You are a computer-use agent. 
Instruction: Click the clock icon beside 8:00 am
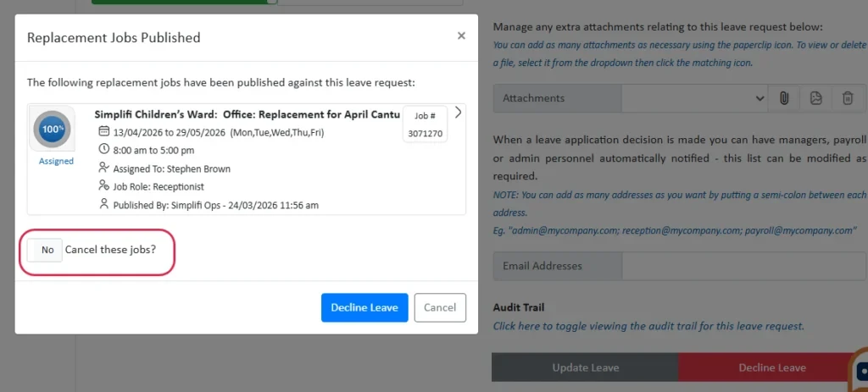(103, 149)
